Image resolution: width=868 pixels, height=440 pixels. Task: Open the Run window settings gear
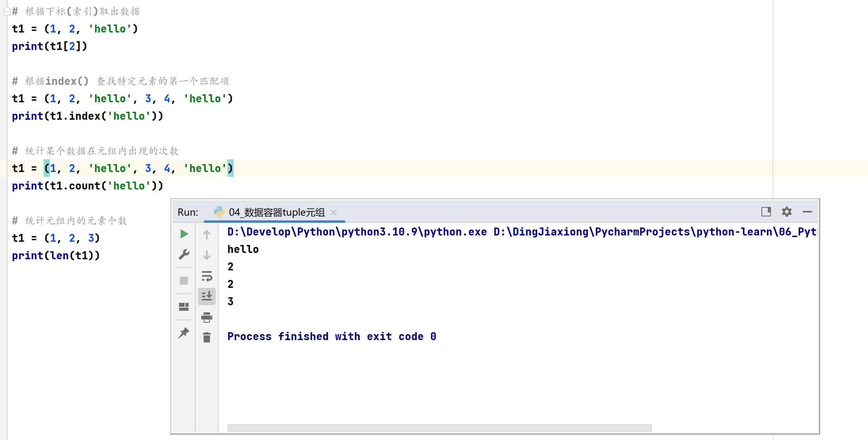point(786,212)
